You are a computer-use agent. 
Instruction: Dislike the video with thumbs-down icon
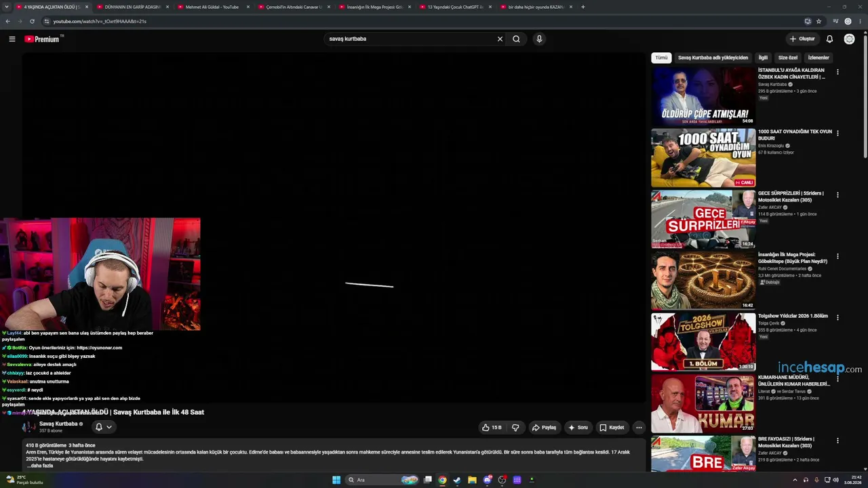point(515,428)
